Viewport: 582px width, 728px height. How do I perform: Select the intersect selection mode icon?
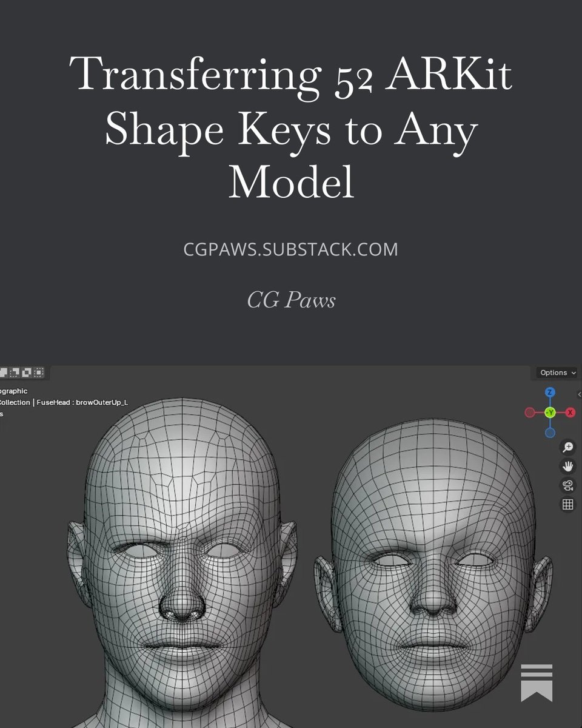click(x=39, y=372)
